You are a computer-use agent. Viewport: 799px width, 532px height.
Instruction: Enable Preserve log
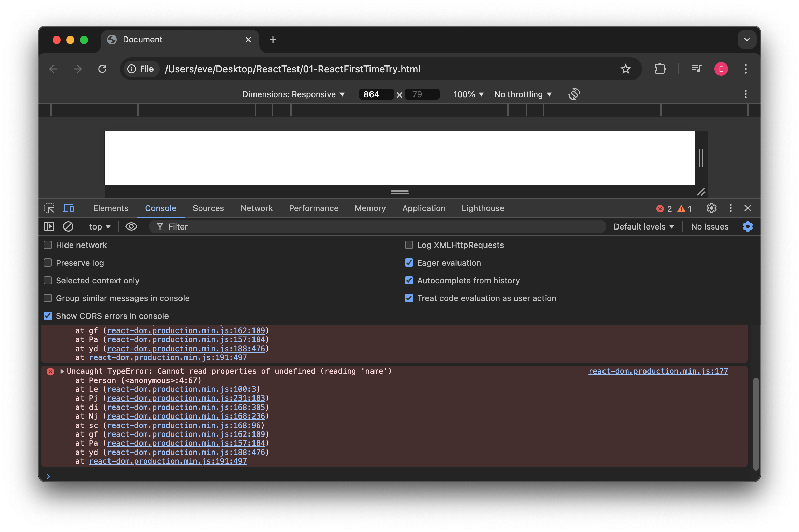coord(47,263)
